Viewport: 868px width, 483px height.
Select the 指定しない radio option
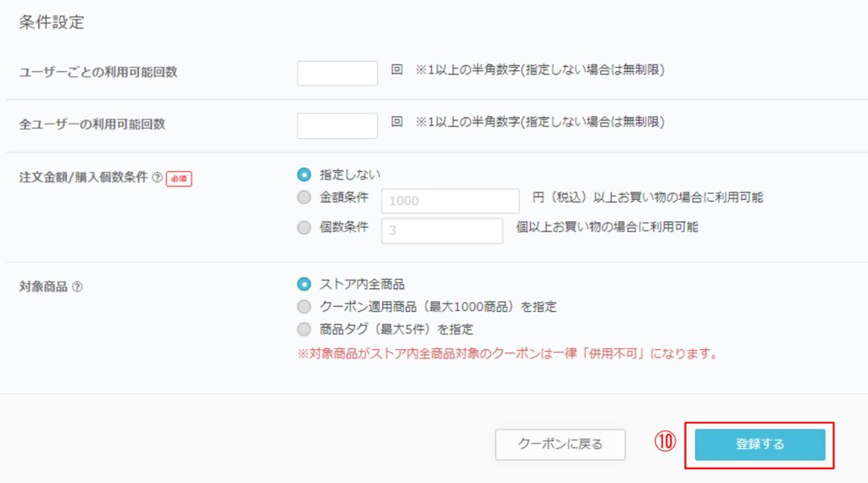[x=304, y=175]
